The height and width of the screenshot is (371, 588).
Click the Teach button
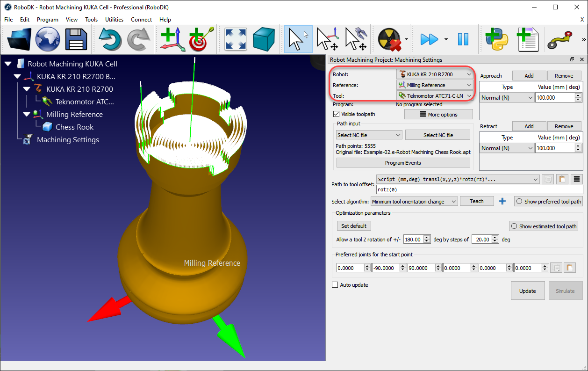point(477,201)
